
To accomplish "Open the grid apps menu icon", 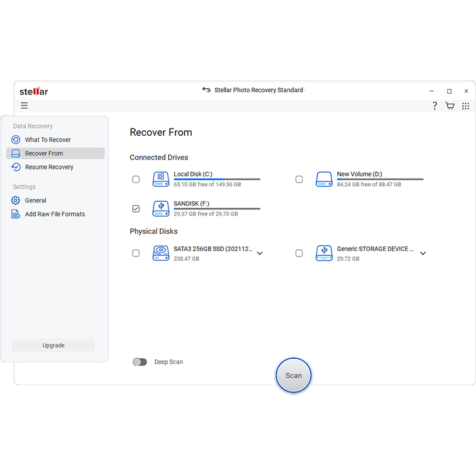I will tap(465, 106).
